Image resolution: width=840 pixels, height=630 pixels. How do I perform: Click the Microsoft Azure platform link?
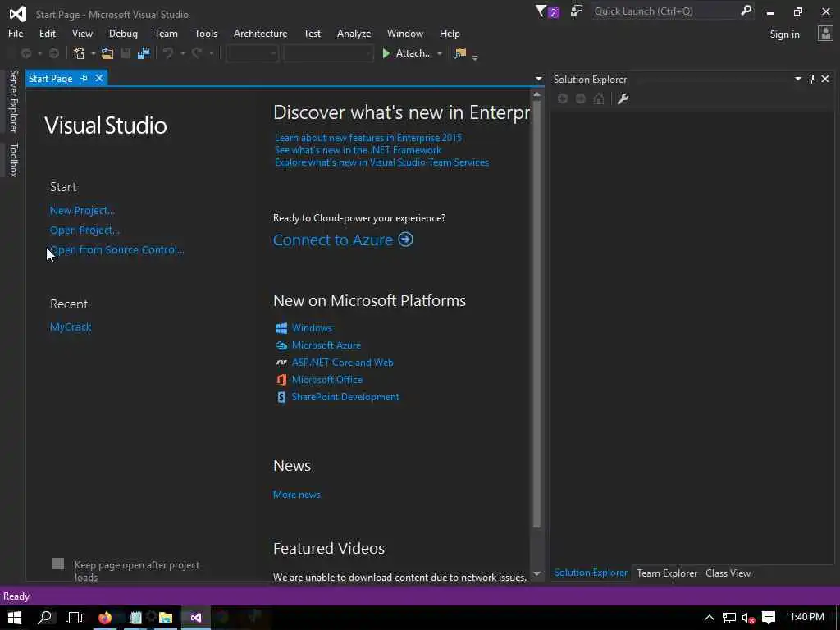click(x=326, y=345)
